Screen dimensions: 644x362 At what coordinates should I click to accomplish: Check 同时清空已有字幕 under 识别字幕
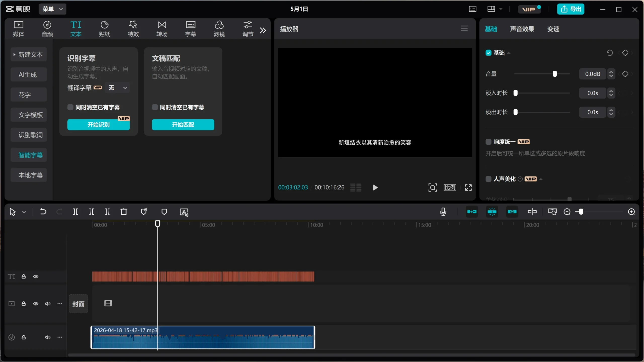point(70,107)
